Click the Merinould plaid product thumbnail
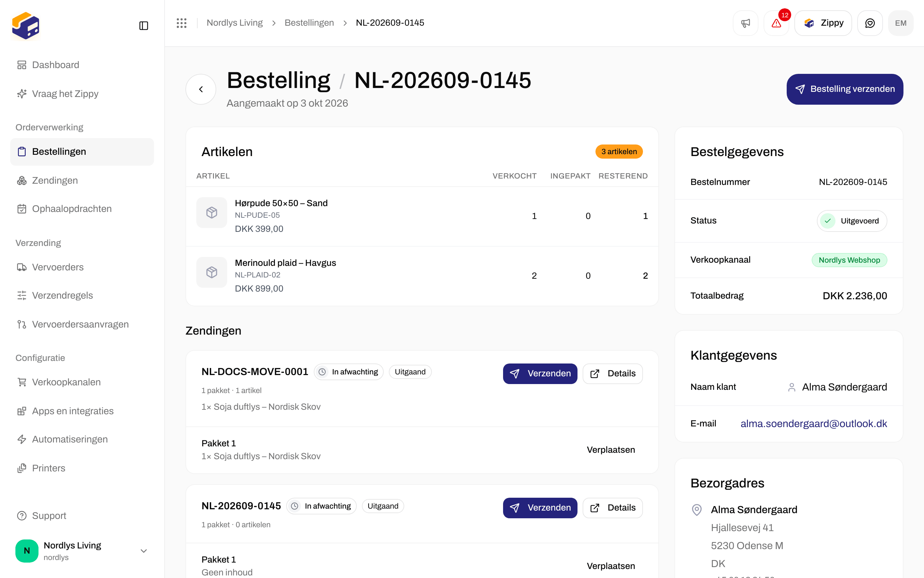 211,272
